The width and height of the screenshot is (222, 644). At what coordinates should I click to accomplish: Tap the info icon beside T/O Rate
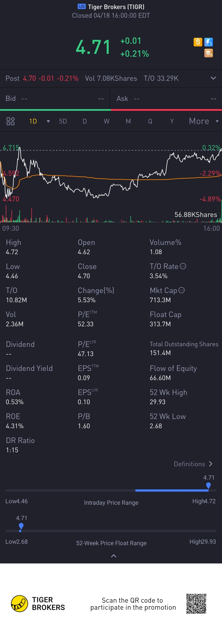[183, 266]
